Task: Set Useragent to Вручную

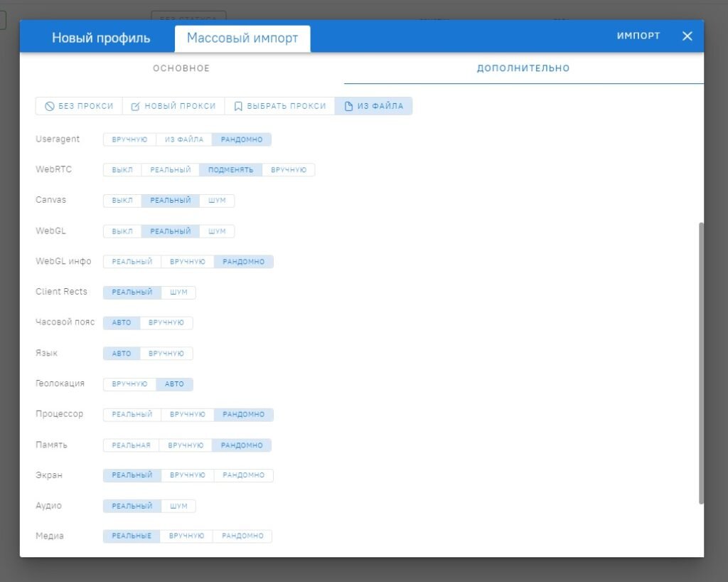Action: pyautogui.click(x=129, y=139)
